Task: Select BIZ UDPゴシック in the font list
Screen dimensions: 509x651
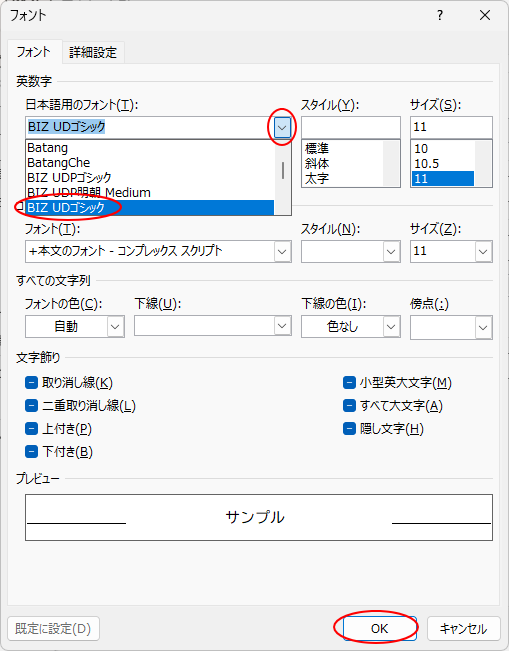Action: click(x=150, y=178)
